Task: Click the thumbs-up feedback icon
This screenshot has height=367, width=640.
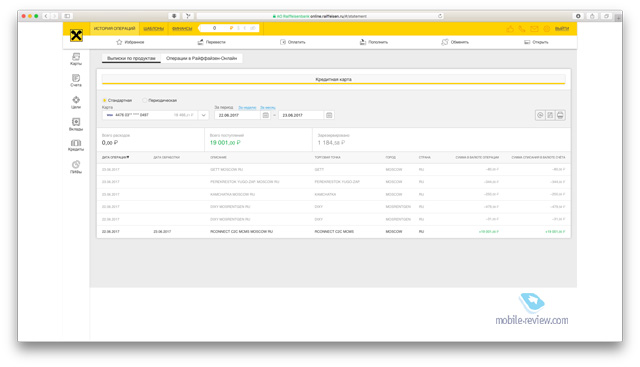Action: 510,29
